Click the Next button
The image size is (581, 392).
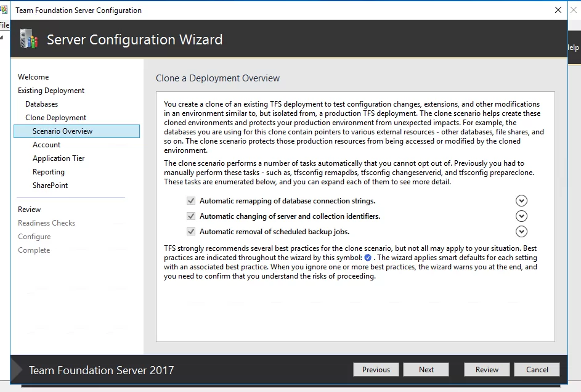[426, 370]
